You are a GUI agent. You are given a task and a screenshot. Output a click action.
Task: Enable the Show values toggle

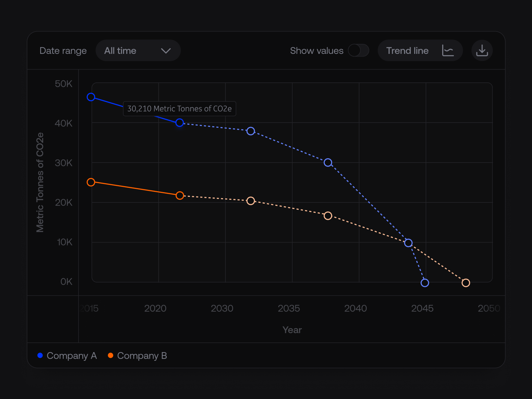358,51
